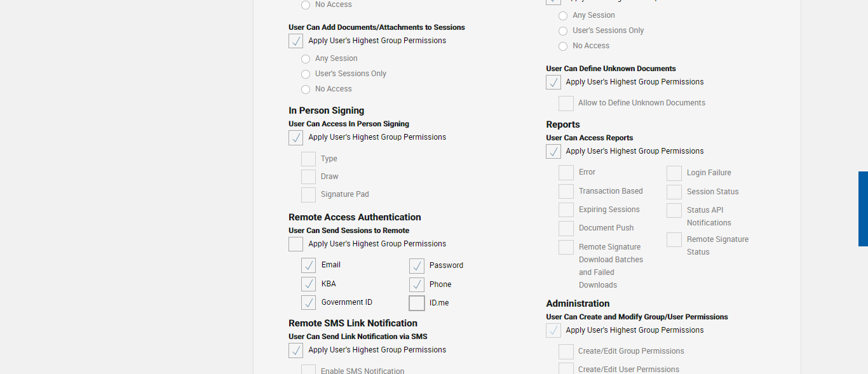This screenshot has height=374, width=868.
Task: Check Create/Edit Group Permissions box
Action: (x=566, y=352)
